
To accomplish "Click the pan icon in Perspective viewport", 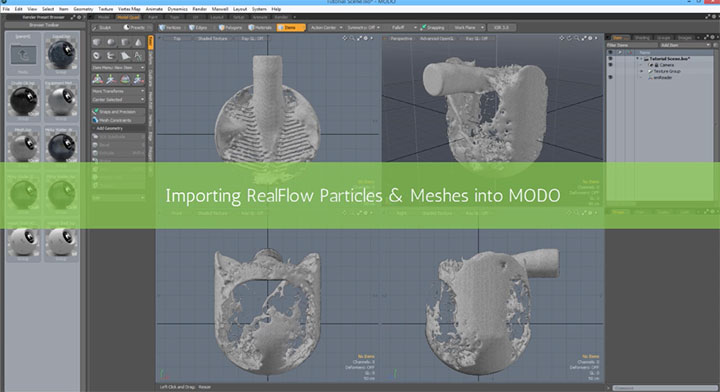I will coord(562,39).
